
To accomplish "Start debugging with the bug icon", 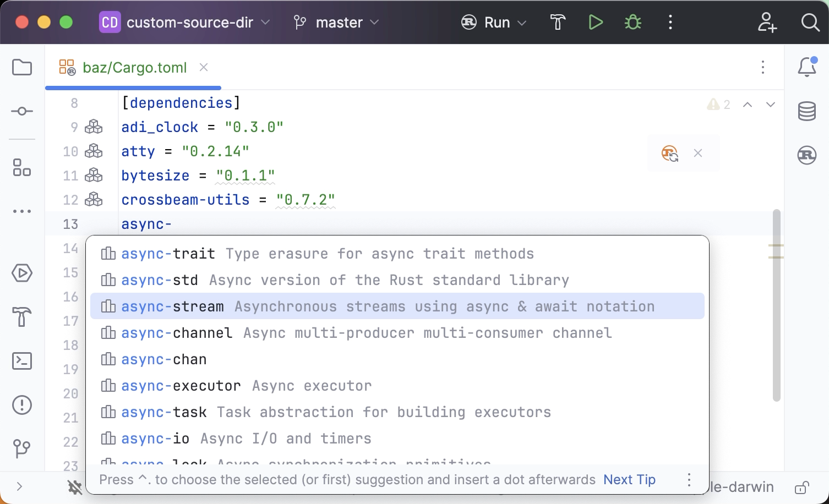I will [x=632, y=22].
